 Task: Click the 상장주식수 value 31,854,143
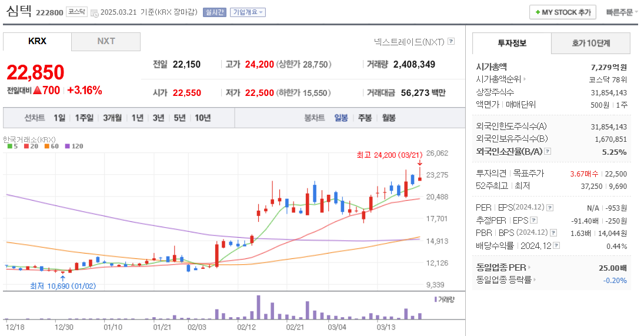[x=609, y=92]
